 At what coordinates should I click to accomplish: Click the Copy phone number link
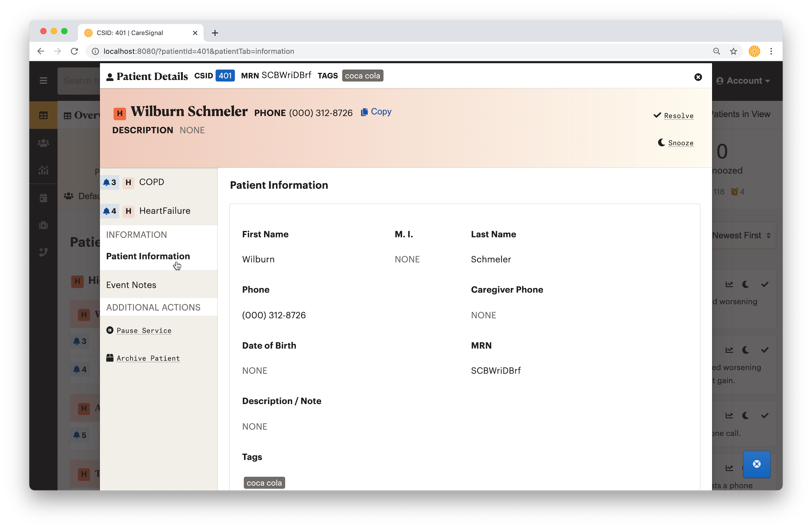[376, 112]
